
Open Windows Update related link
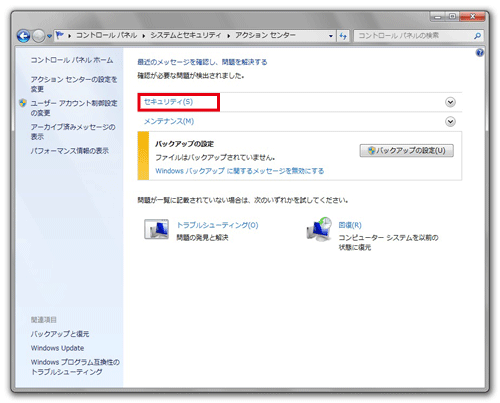[57, 348]
